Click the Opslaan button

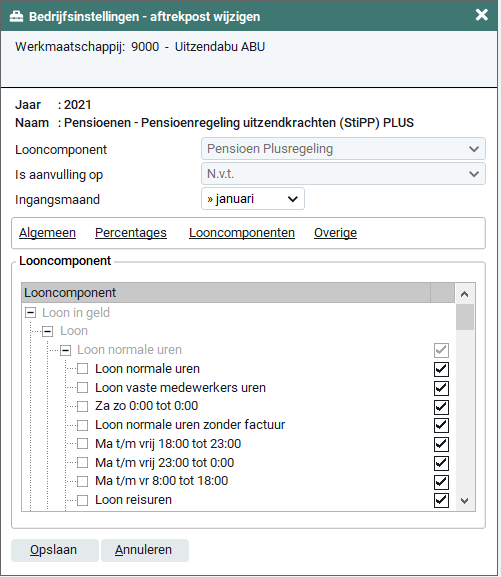tap(55, 550)
